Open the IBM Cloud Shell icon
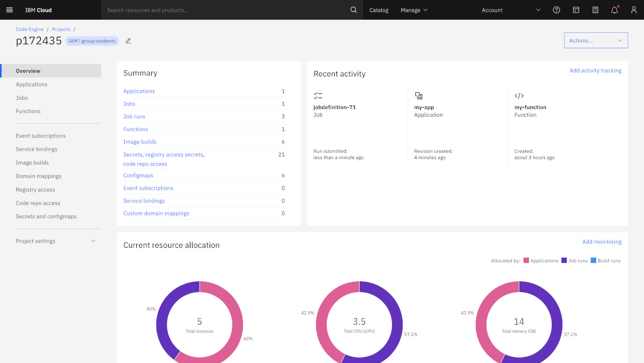644x363 pixels. 576,10
